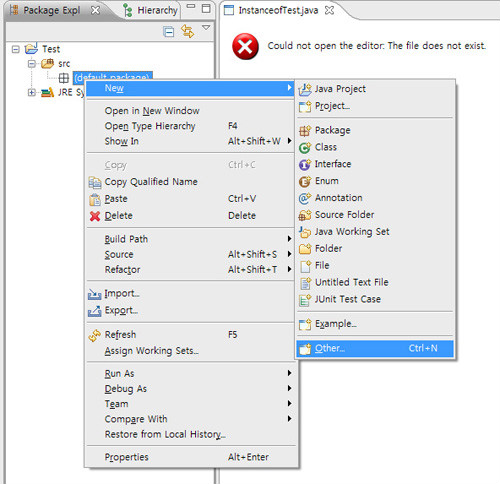Minimize the Package Explorer view
The width and height of the screenshot is (500, 484).
[191, 6]
